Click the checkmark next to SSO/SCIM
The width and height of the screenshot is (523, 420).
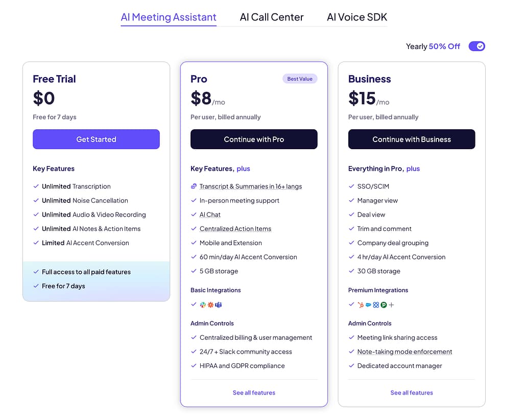point(351,186)
